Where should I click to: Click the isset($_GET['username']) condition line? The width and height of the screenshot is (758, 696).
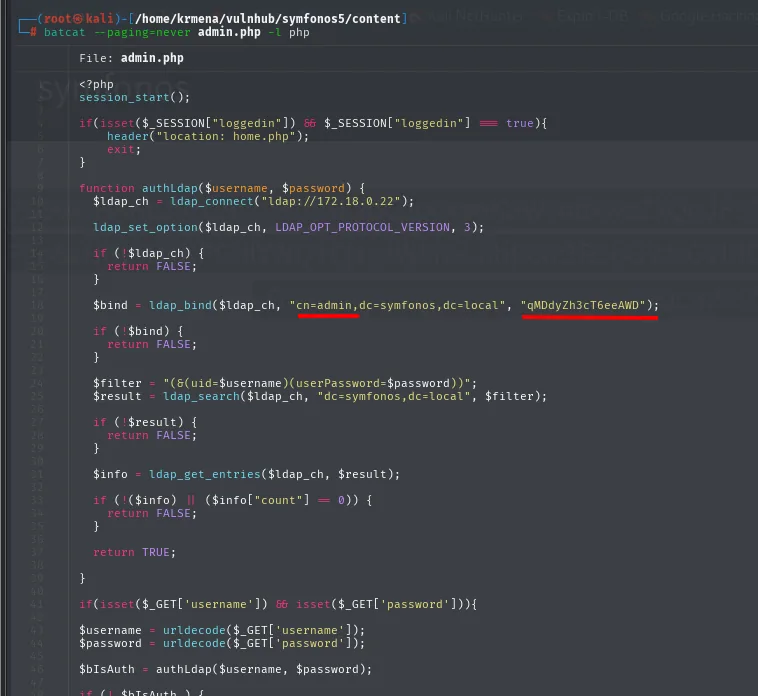pos(278,604)
